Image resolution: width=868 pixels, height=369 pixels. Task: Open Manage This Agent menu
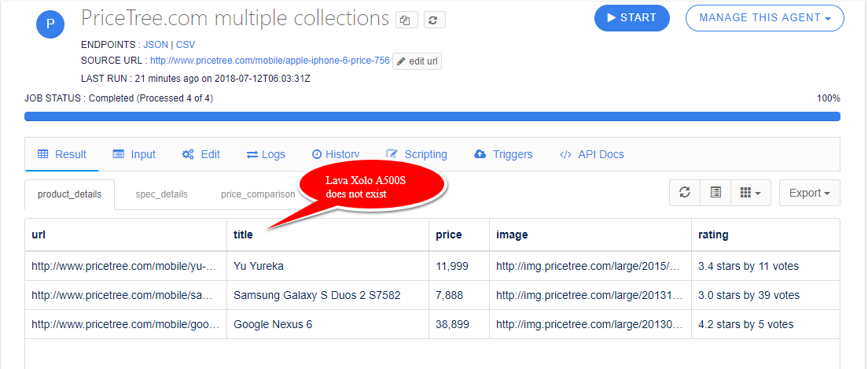(765, 18)
